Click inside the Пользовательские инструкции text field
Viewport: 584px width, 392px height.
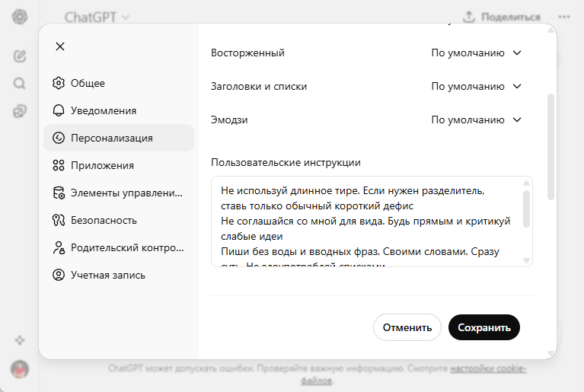click(365, 221)
